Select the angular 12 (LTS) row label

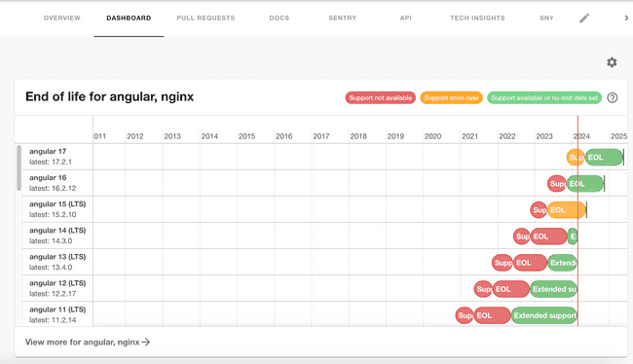coord(57,283)
